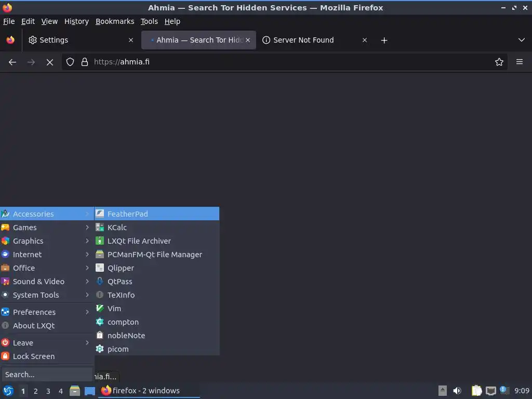This screenshot has height=399, width=532.
Task: Open the Bookmarks menu
Action: pyautogui.click(x=115, y=21)
